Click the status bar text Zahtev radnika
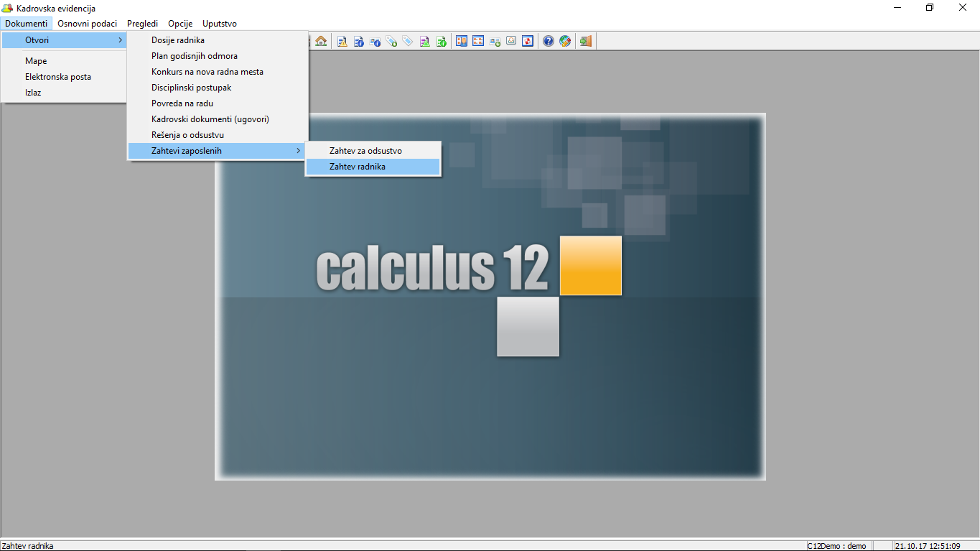 (27, 546)
